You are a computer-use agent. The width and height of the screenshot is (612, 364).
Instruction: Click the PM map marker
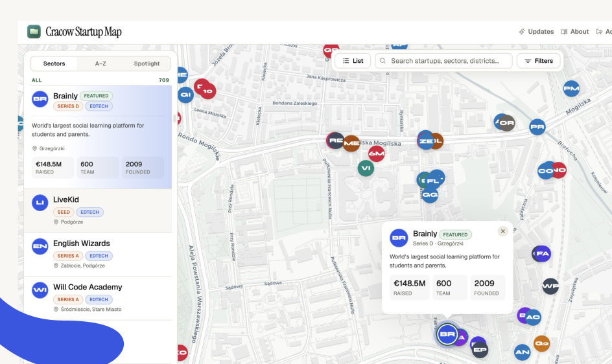(571, 89)
